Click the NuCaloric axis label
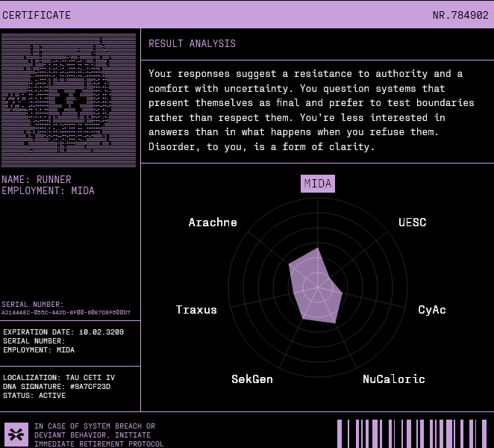This screenshot has height=448, width=494. [x=394, y=379]
